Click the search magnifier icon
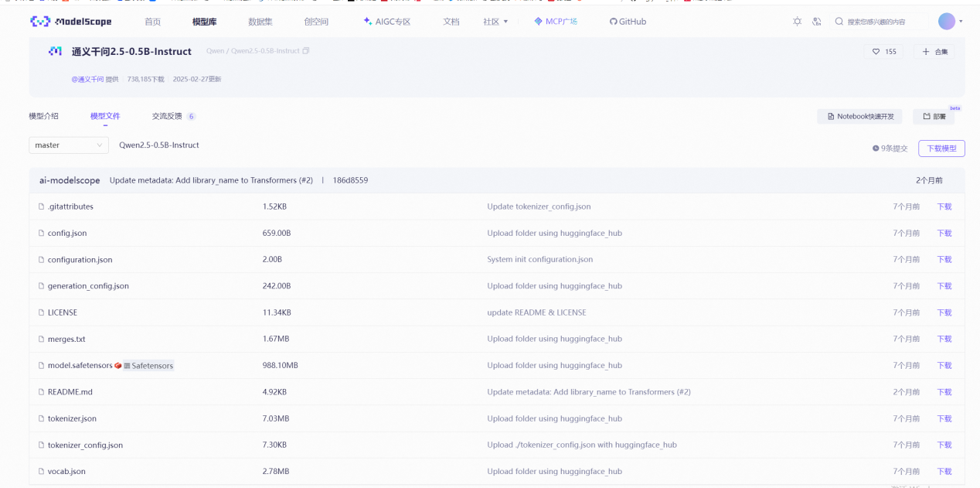 tap(839, 22)
